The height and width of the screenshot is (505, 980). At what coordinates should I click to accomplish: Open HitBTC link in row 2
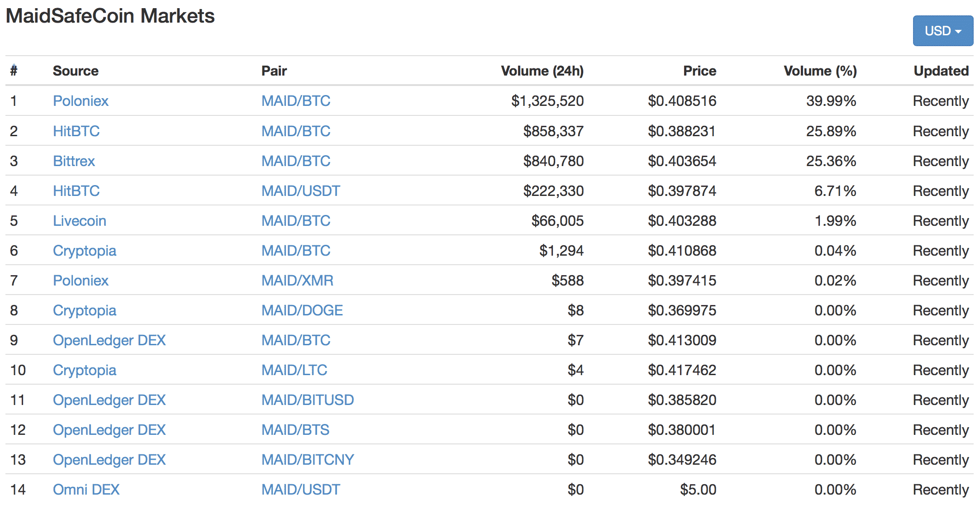(x=76, y=131)
